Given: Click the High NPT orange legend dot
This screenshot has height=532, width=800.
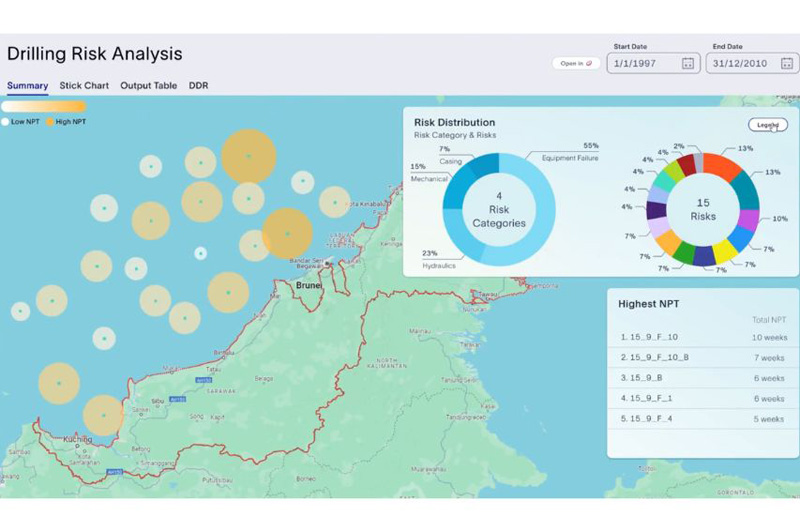Looking at the screenshot, I should coord(50,122).
